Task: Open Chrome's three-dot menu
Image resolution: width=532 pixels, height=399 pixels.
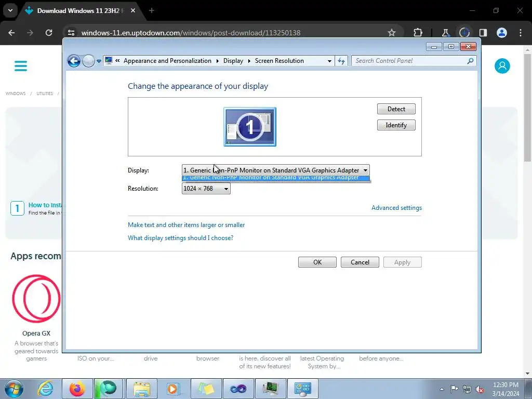Action: tap(521, 33)
